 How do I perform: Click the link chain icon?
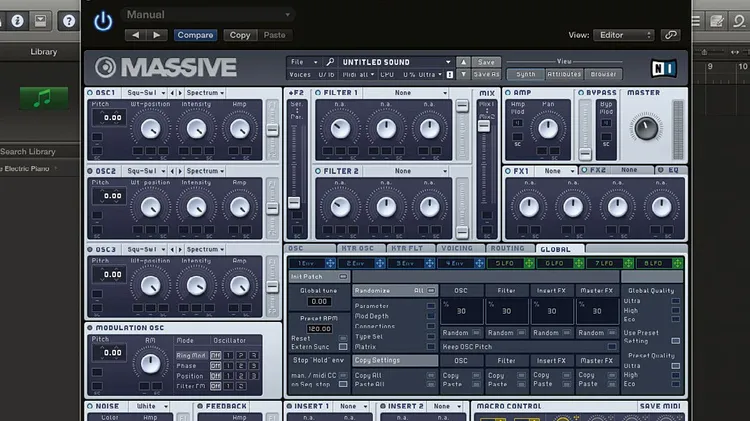(671, 35)
